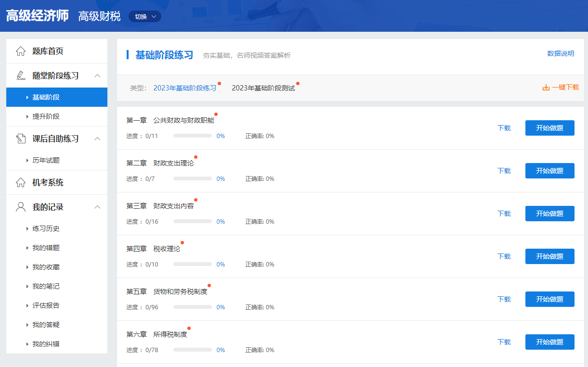Click the orange download icon for 一键下载
This screenshot has height=367, width=588.
(x=546, y=88)
